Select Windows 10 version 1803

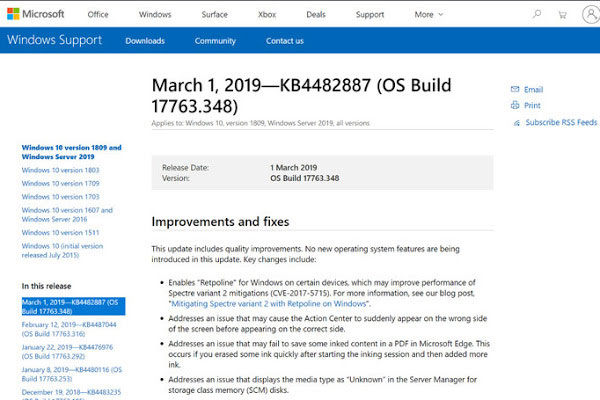coord(60,170)
